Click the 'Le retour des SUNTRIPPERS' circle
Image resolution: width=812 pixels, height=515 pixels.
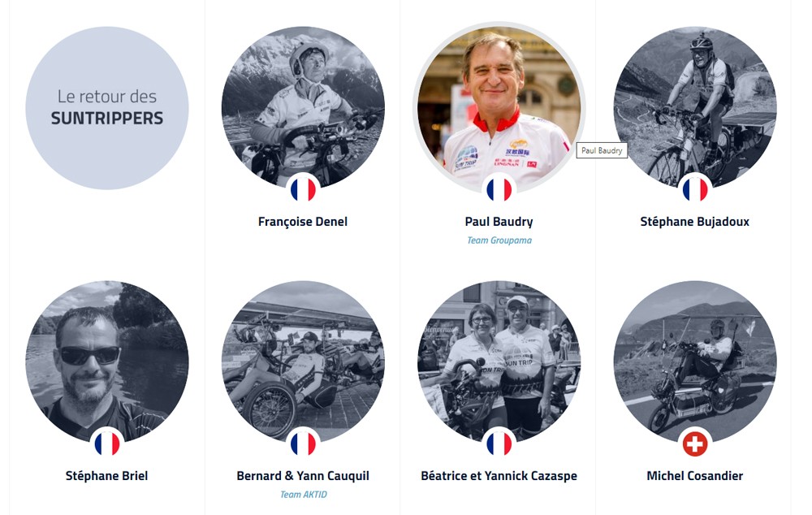107,108
